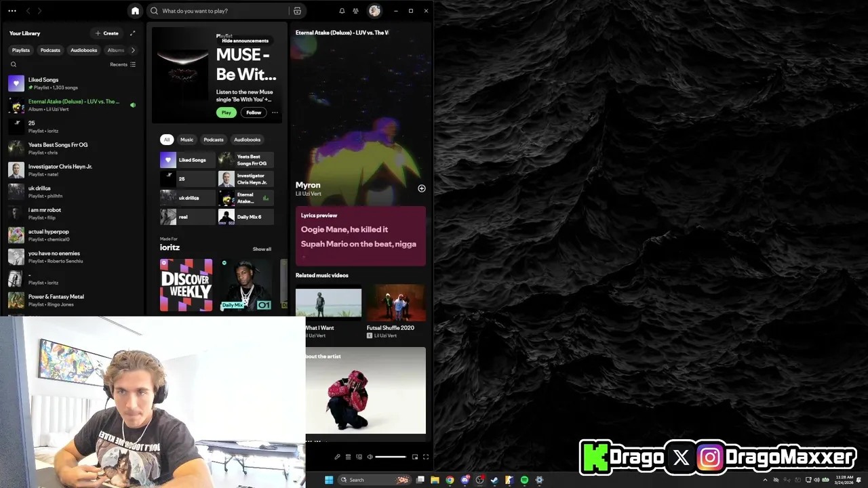Open Discover Weekly card
868x488 pixels.
click(186, 285)
